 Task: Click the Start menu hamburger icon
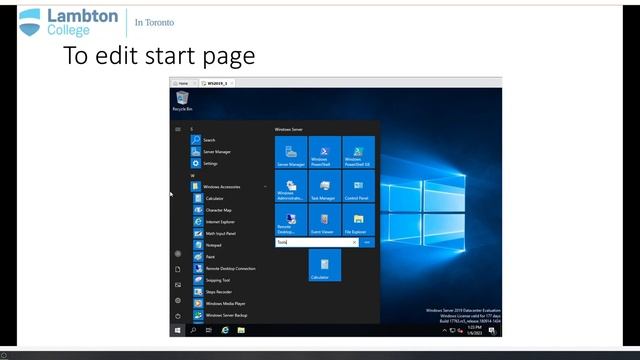point(178,129)
